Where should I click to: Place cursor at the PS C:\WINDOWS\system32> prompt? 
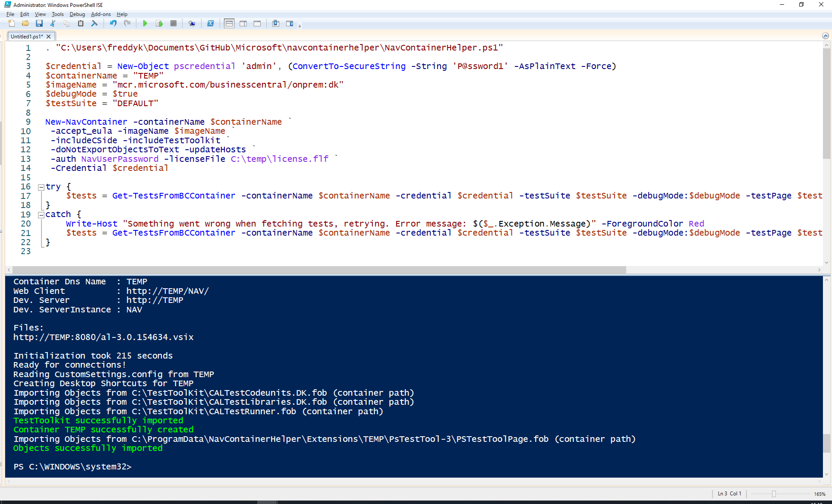pyautogui.click(x=72, y=467)
